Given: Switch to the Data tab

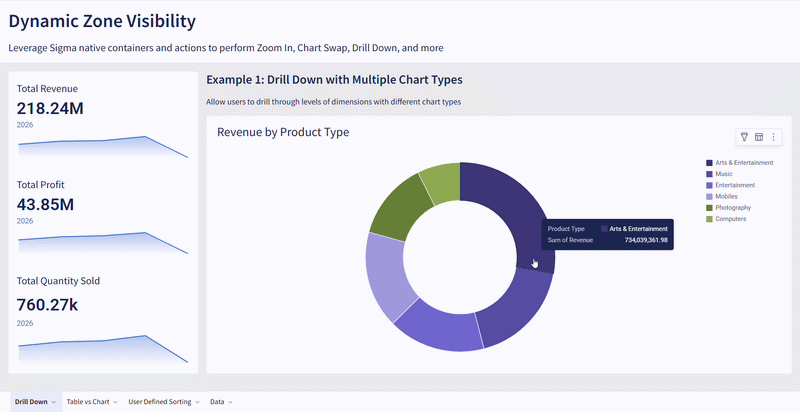Looking at the screenshot, I should tap(217, 402).
